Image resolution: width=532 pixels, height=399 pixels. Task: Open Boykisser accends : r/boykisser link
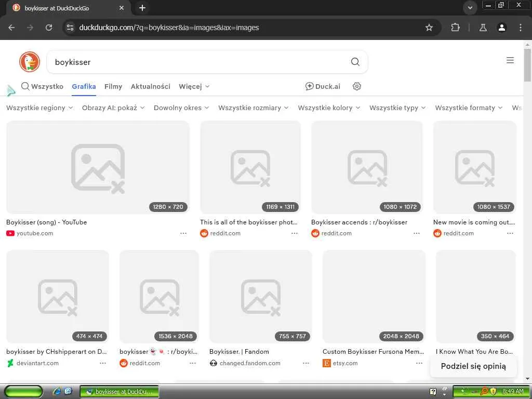click(x=360, y=222)
